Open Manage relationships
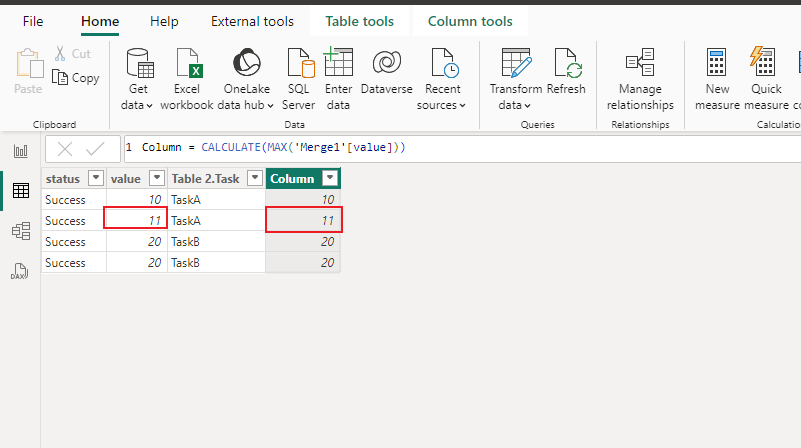Image resolution: width=801 pixels, height=448 pixels. tap(640, 79)
